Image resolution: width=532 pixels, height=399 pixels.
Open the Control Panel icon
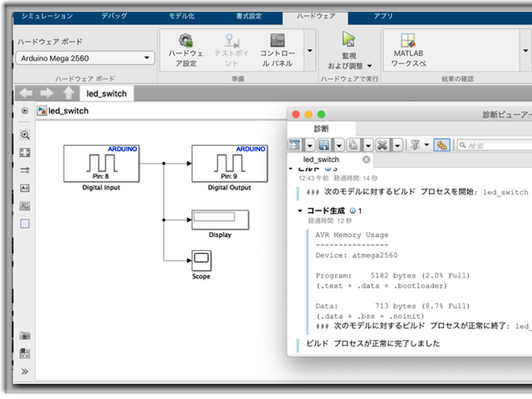[x=277, y=41]
